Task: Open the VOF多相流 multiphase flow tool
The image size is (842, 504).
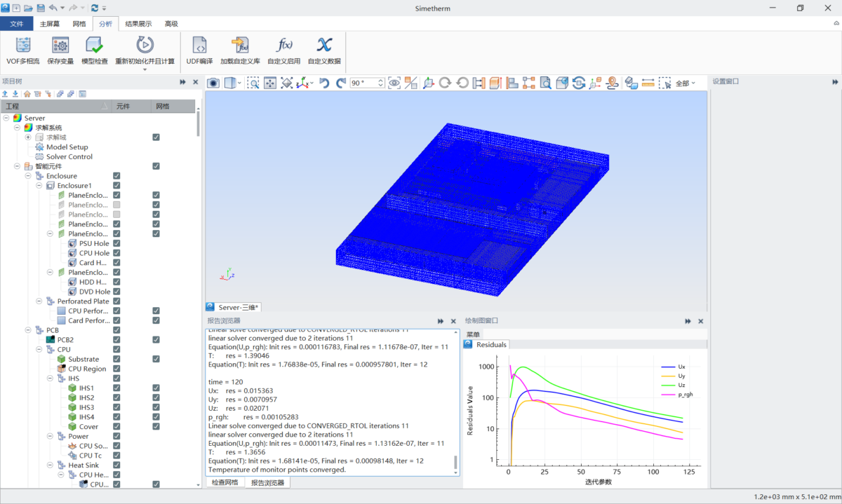Action: pyautogui.click(x=23, y=50)
